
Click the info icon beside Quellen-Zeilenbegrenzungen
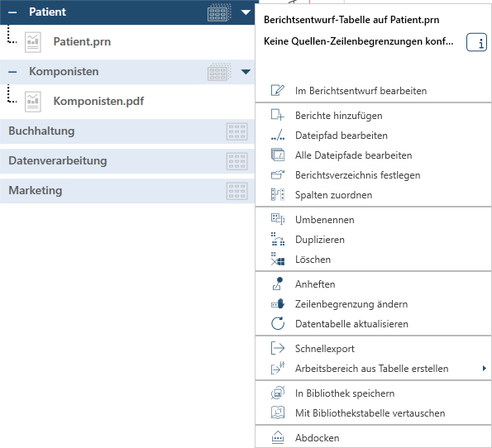[476, 42]
